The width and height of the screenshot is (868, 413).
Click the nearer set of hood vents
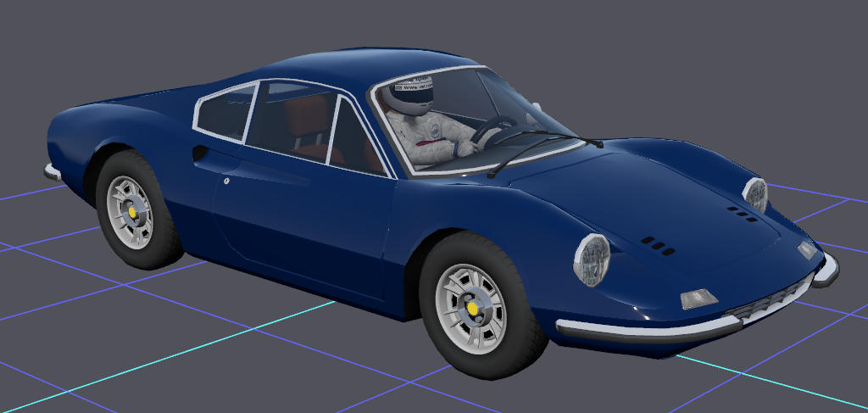[x=658, y=246]
